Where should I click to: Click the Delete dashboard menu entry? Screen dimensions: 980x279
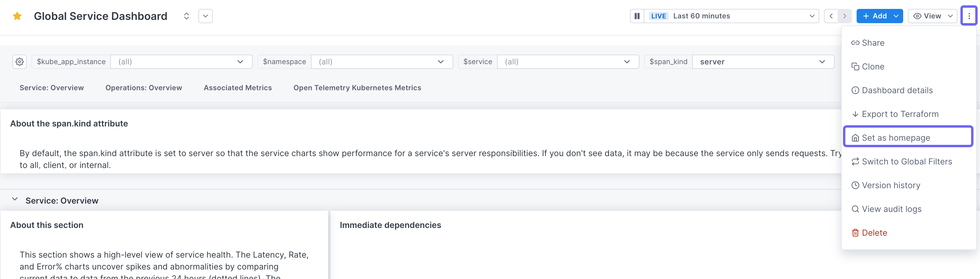874,233
